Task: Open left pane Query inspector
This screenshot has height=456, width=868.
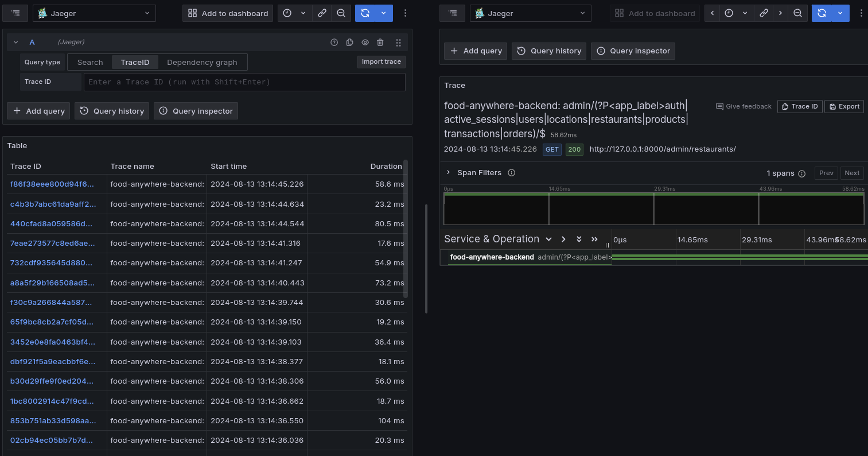Action: pos(196,111)
